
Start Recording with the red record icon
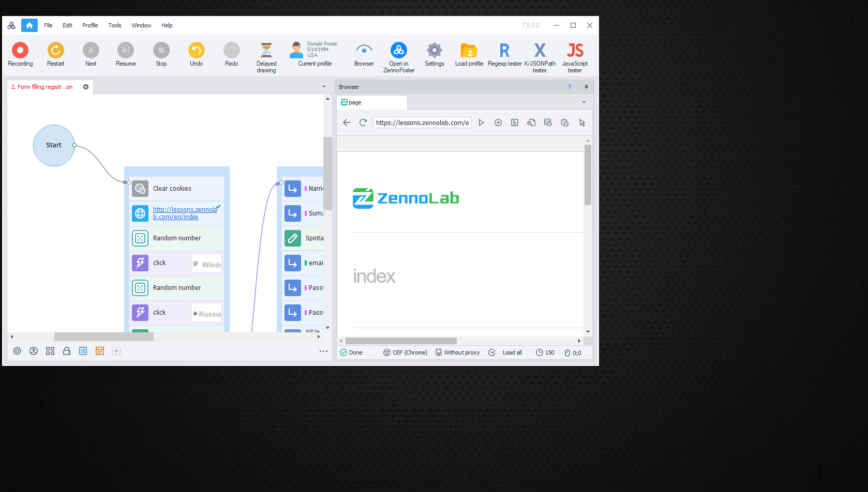20,50
